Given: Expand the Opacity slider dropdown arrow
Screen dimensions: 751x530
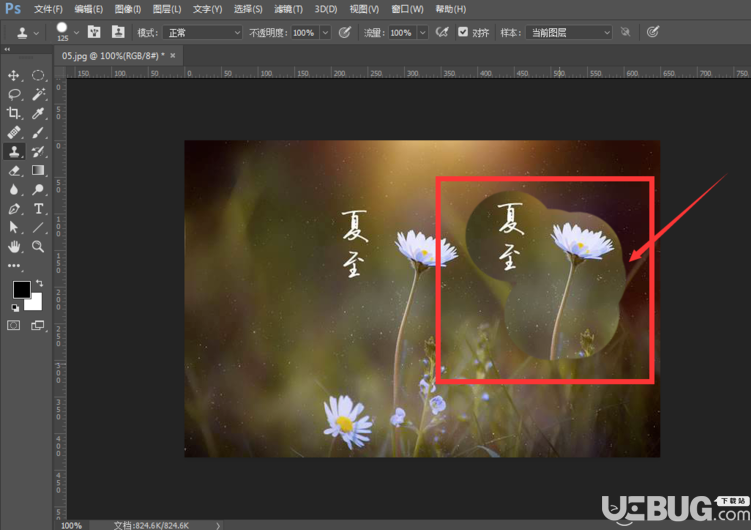Looking at the screenshot, I should [x=325, y=33].
